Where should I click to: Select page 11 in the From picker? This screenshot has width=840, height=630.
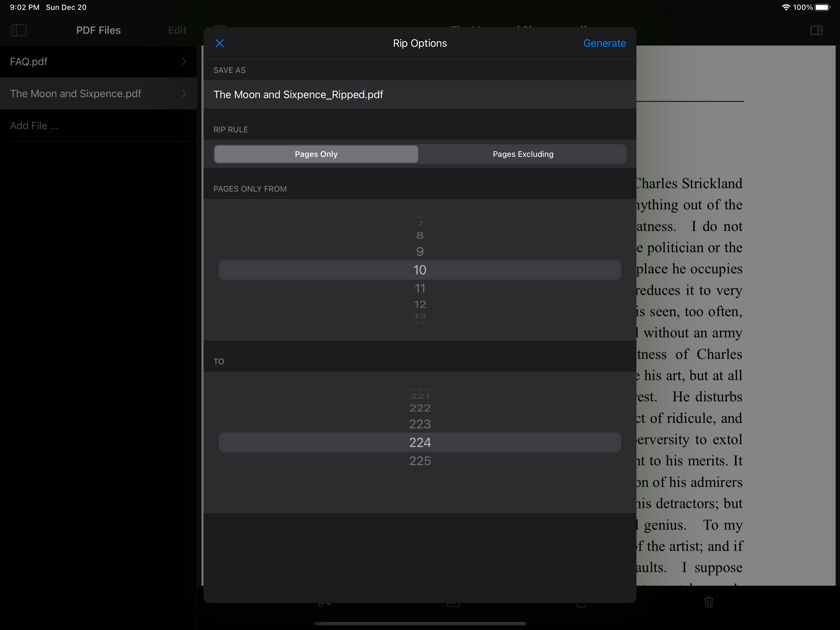click(420, 289)
